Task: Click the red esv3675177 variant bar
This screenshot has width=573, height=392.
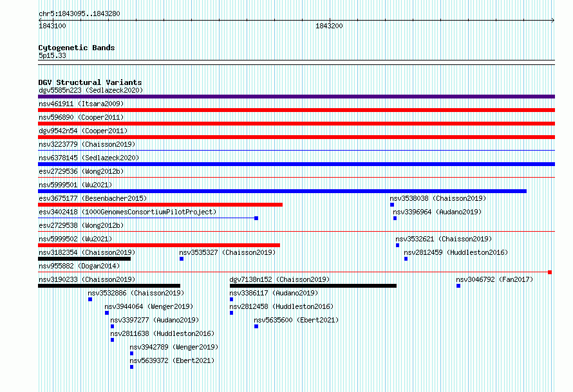Action: [160, 205]
